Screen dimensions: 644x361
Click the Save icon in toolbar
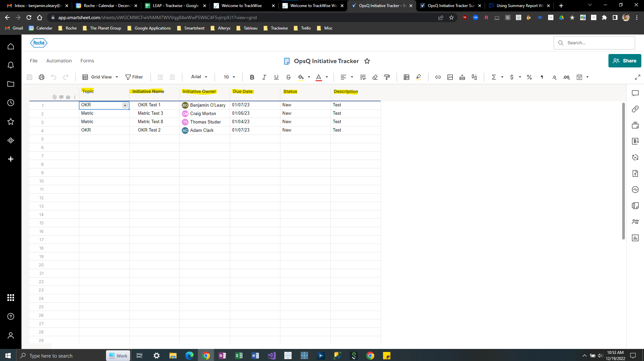(x=30, y=77)
